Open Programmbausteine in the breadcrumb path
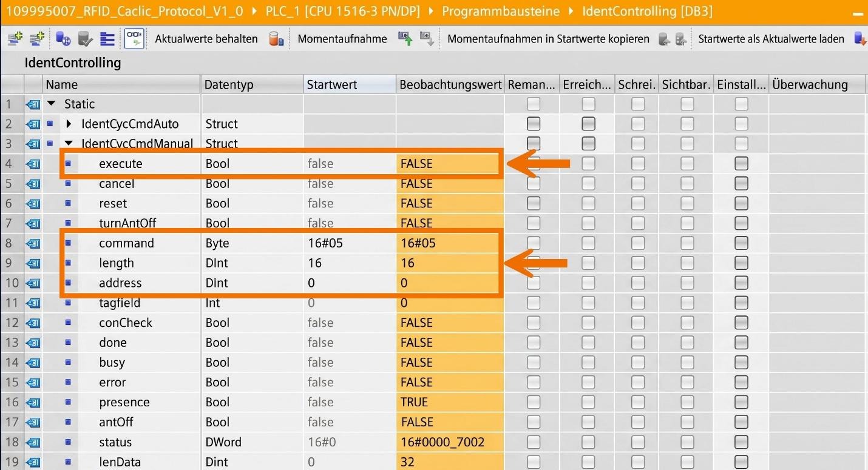This screenshot has height=470, width=868. tap(501, 11)
